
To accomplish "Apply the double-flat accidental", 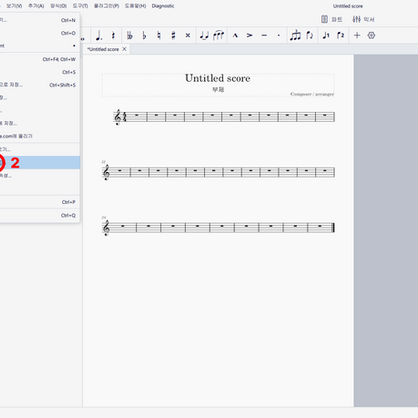I will (130, 35).
